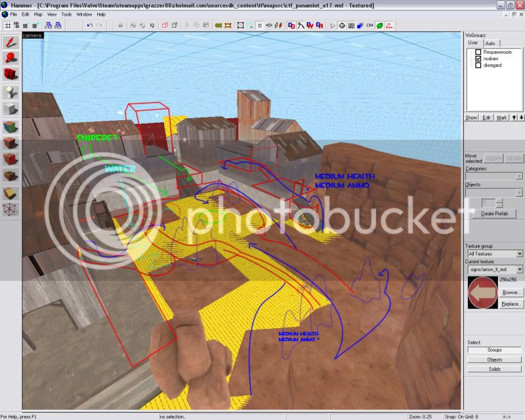This screenshot has height=420, width=525.
Task: Click the Undo arrow icon
Action: coord(89,26)
